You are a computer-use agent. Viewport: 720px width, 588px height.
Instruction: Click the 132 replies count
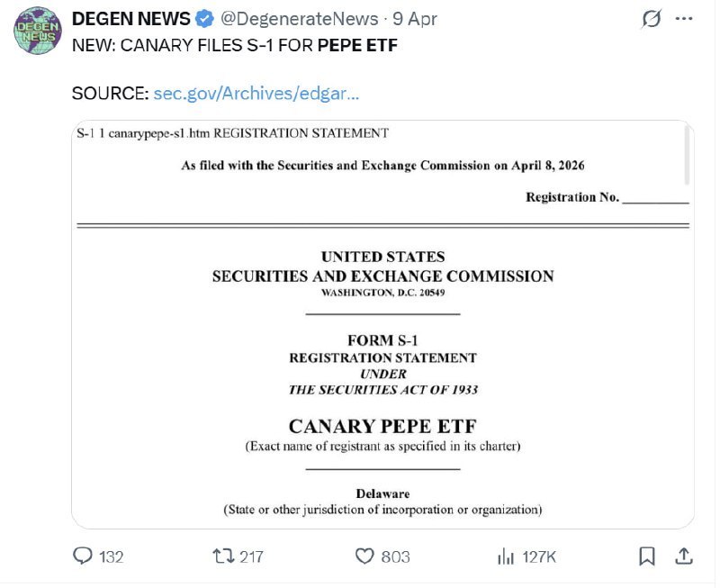coord(111,557)
